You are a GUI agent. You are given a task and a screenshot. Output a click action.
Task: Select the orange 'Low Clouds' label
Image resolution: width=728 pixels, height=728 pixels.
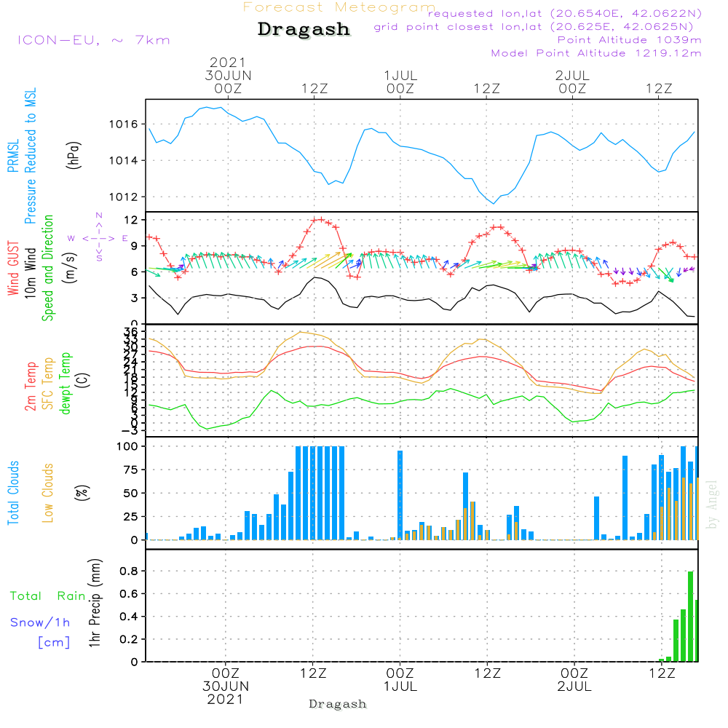pos(47,493)
